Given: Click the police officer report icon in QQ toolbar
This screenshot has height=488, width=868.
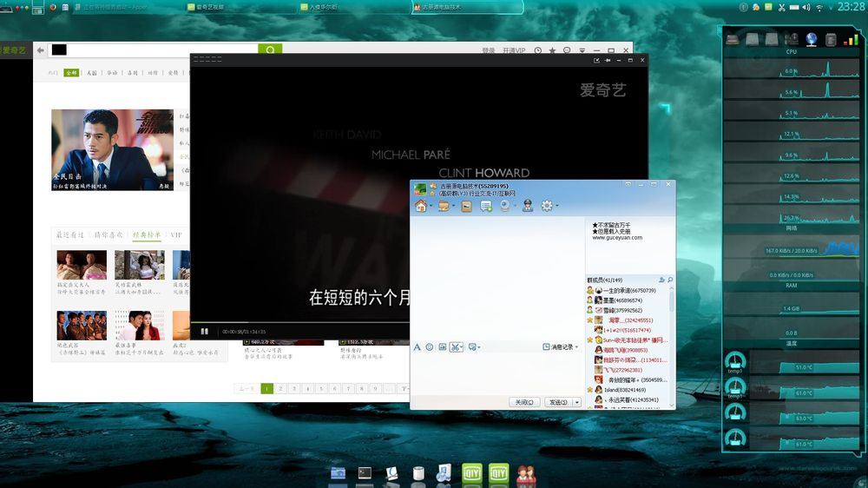Looking at the screenshot, I should click(528, 206).
